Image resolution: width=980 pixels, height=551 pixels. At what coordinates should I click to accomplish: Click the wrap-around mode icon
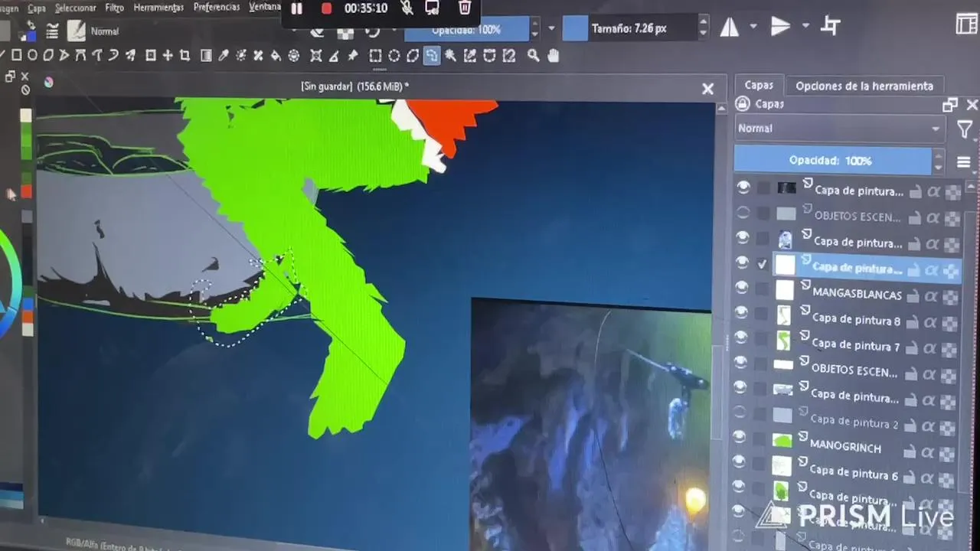tap(831, 26)
